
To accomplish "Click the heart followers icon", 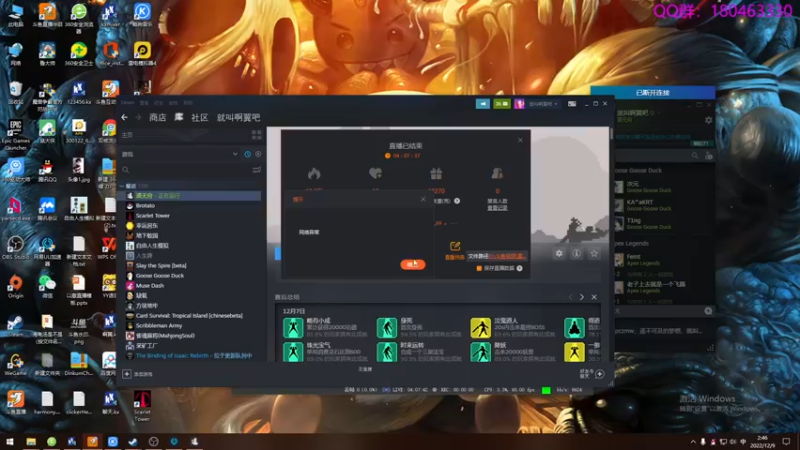I will (375, 173).
